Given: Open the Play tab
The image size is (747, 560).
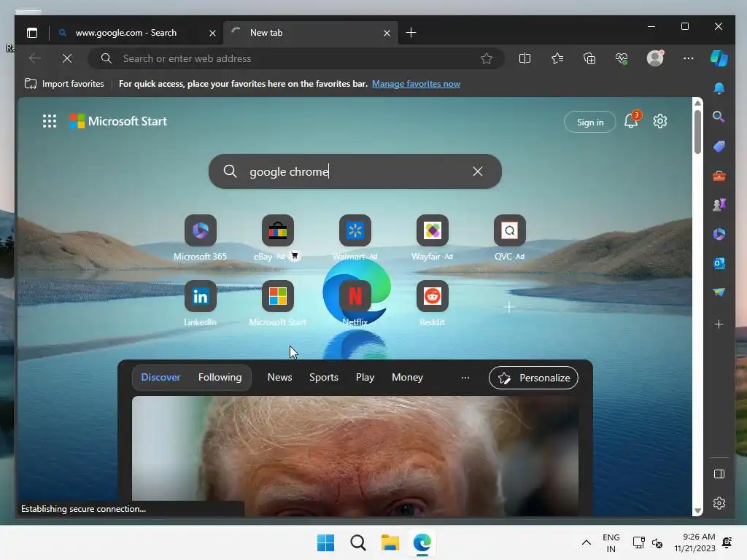Looking at the screenshot, I should click(x=365, y=377).
